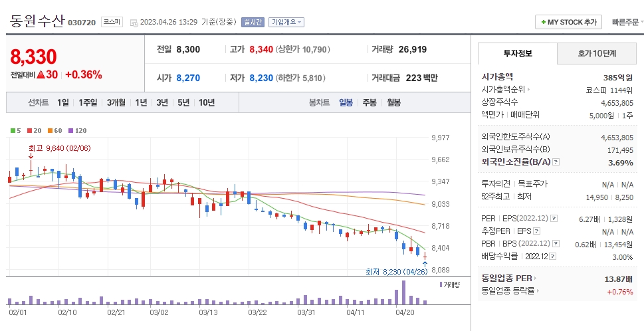644x331 pixels.
Task: Switch to the 투자정보 tab
Action: click(x=518, y=53)
